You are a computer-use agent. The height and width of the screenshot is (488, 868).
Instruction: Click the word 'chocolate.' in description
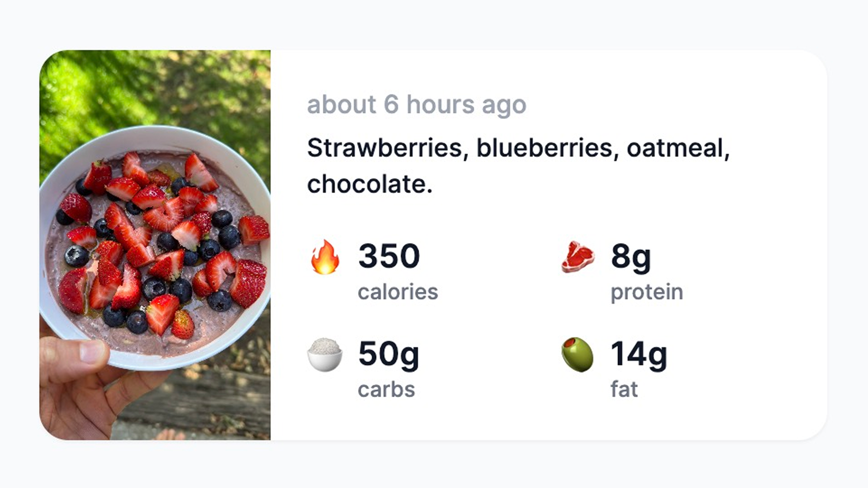(370, 184)
